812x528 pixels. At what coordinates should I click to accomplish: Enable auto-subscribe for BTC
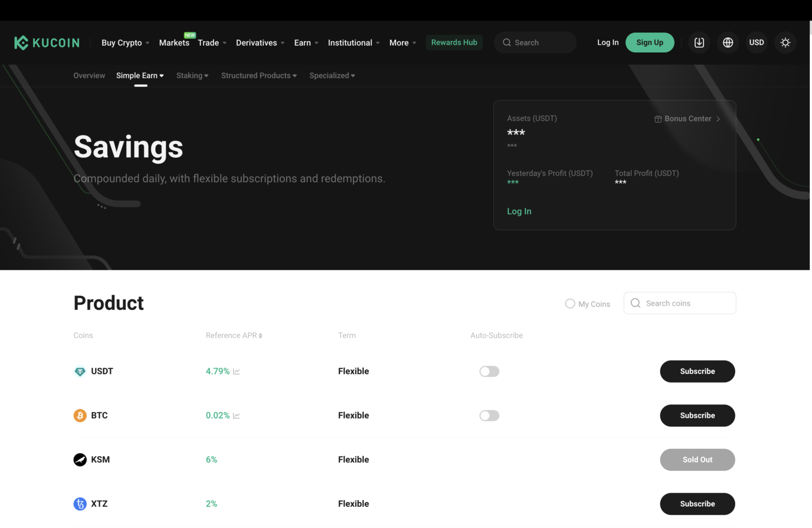[489, 415]
